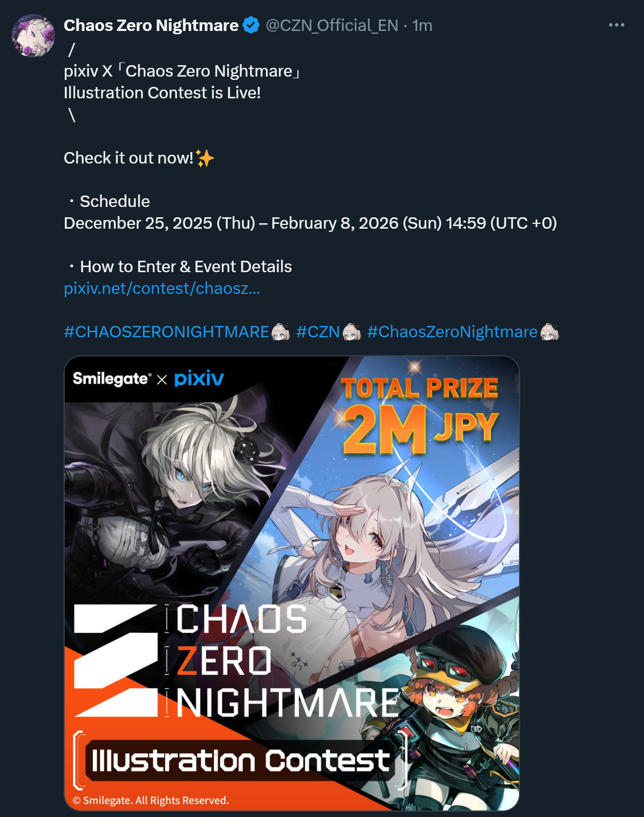Click the sparkle emoji after "Check it out now!"
644x817 pixels.
click(205, 158)
